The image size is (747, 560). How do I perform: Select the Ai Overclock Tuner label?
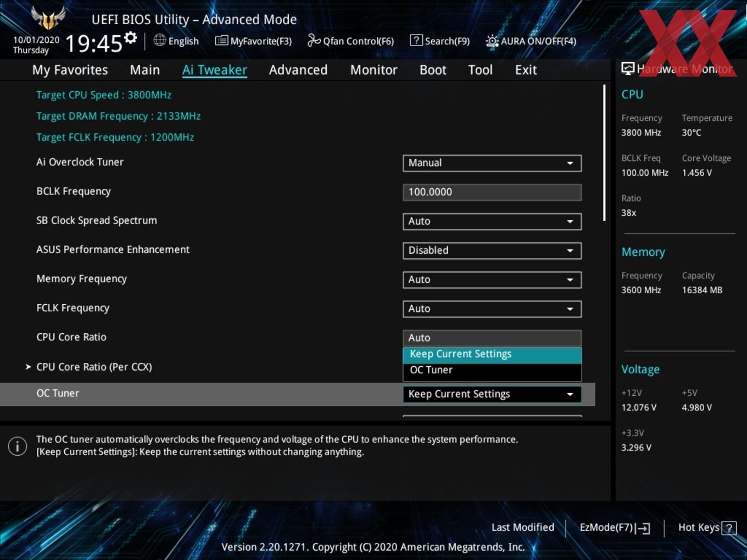(80, 162)
